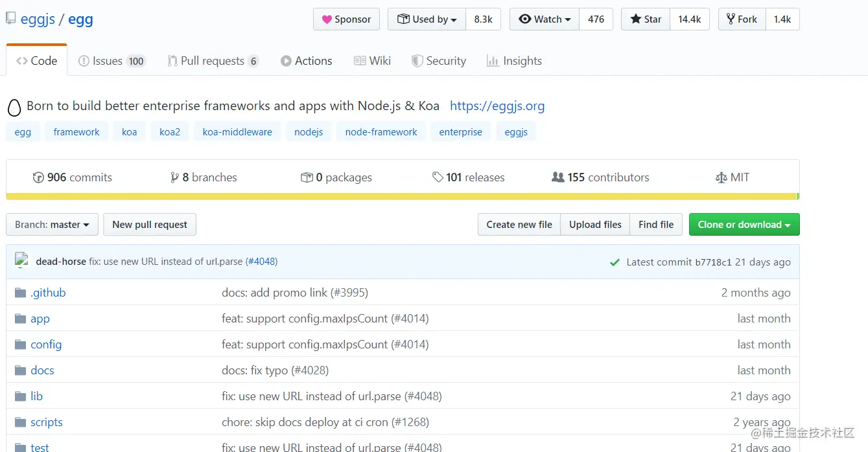Click the commits history clock icon

tap(38, 177)
